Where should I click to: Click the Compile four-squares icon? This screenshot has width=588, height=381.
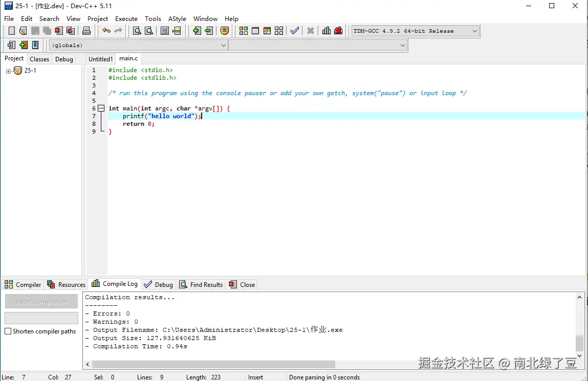[x=244, y=31]
